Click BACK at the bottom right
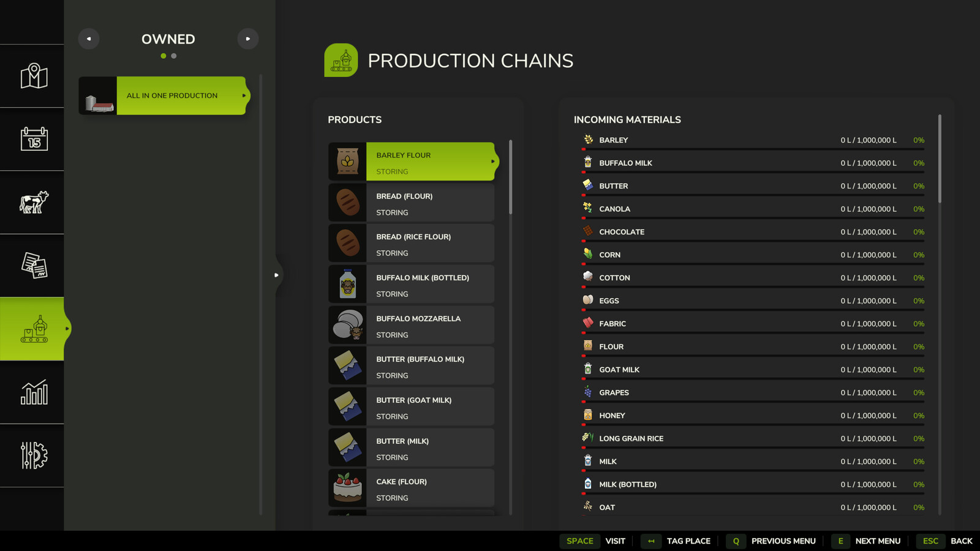Image resolution: width=980 pixels, height=551 pixels. click(x=962, y=541)
